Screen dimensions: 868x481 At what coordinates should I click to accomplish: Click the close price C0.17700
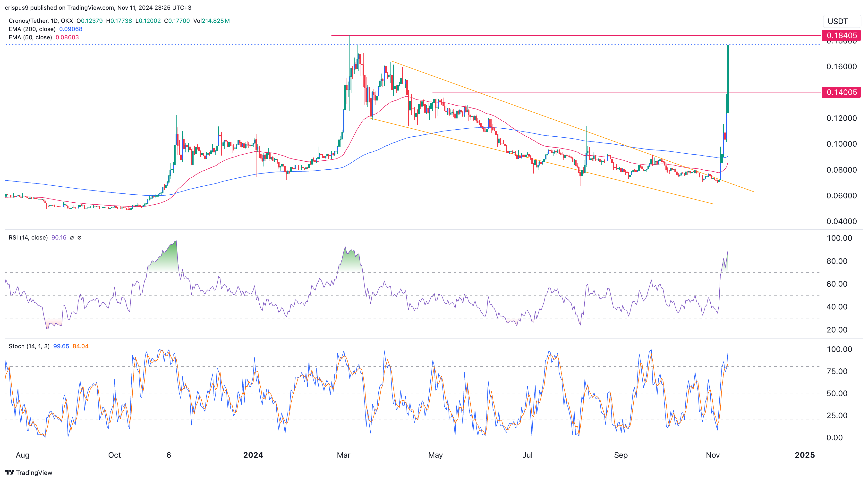pos(177,21)
